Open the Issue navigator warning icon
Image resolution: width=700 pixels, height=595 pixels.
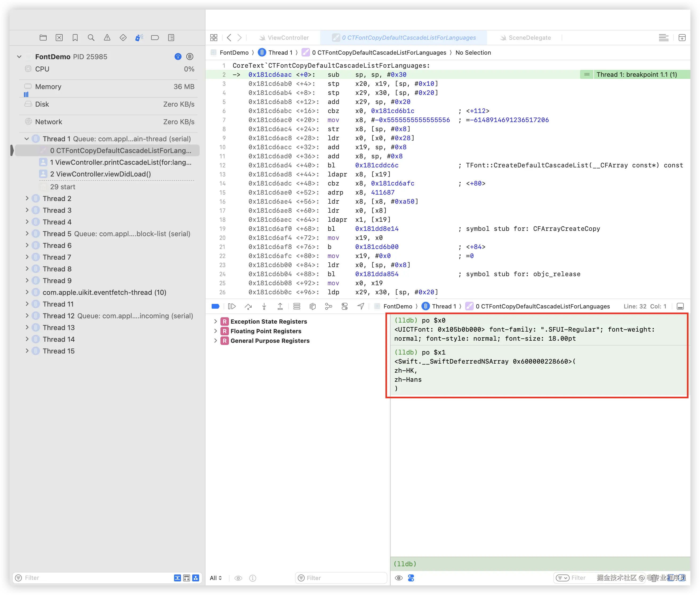107,38
